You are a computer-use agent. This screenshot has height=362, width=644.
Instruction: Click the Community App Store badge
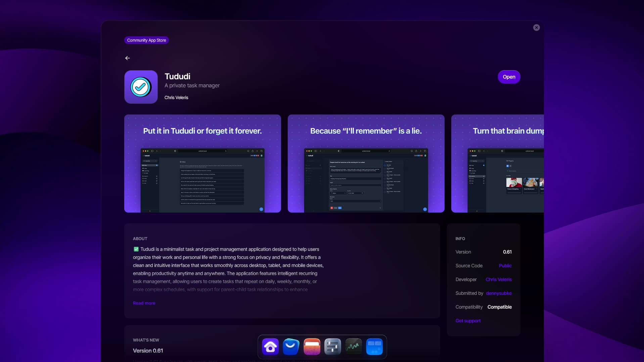146,40
